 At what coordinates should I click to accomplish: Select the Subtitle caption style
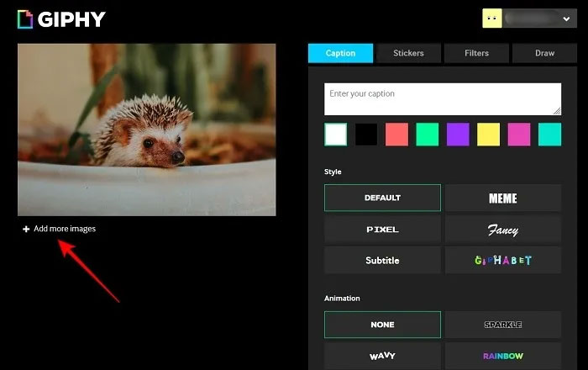coord(382,261)
